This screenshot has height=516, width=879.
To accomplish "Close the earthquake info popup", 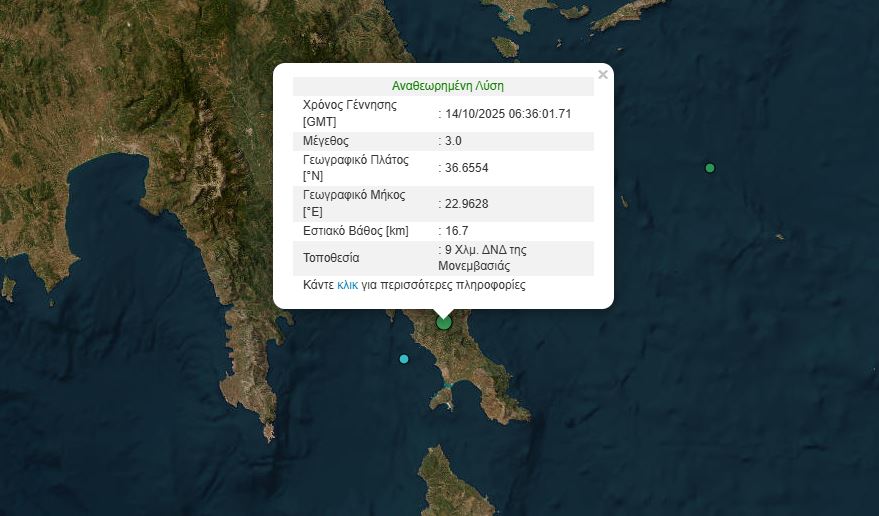I will tap(602, 74).
